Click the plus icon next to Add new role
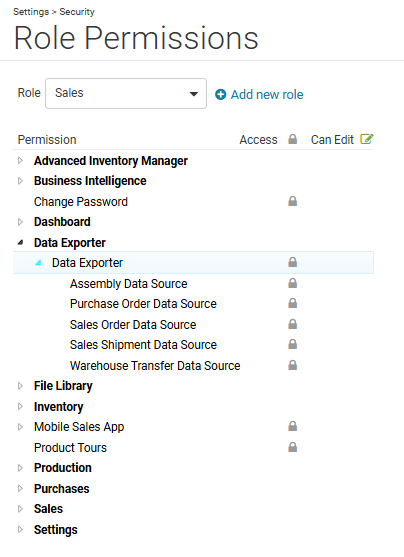The height and width of the screenshot is (557, 404). [x=220, y=94]
